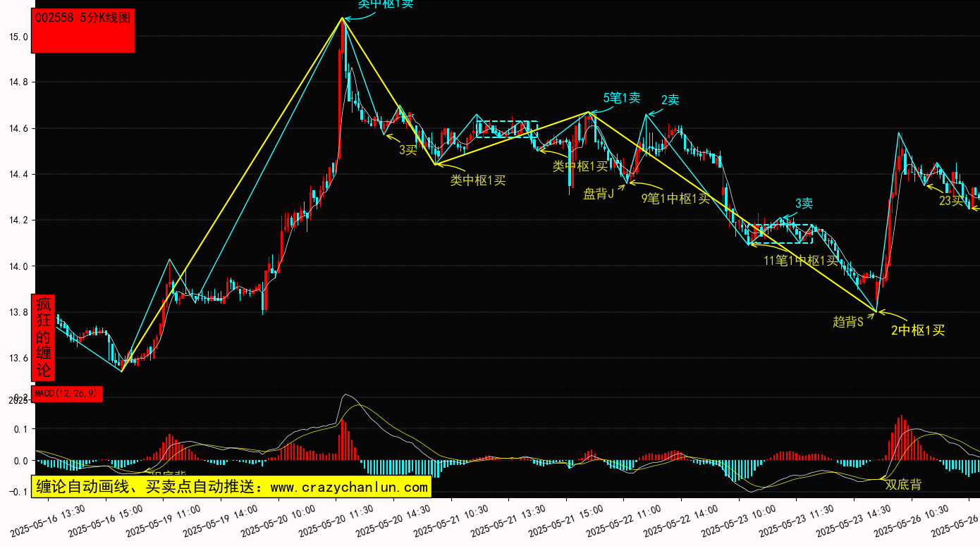Image resolution: width=980 pixels, height=546 pixels.
Task: Click the 13.6 price axis value
Action: tap(19, 359)
